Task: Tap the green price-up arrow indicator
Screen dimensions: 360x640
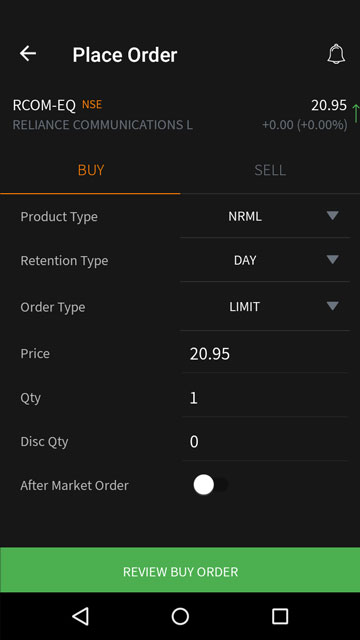Action: click(356, 114)
